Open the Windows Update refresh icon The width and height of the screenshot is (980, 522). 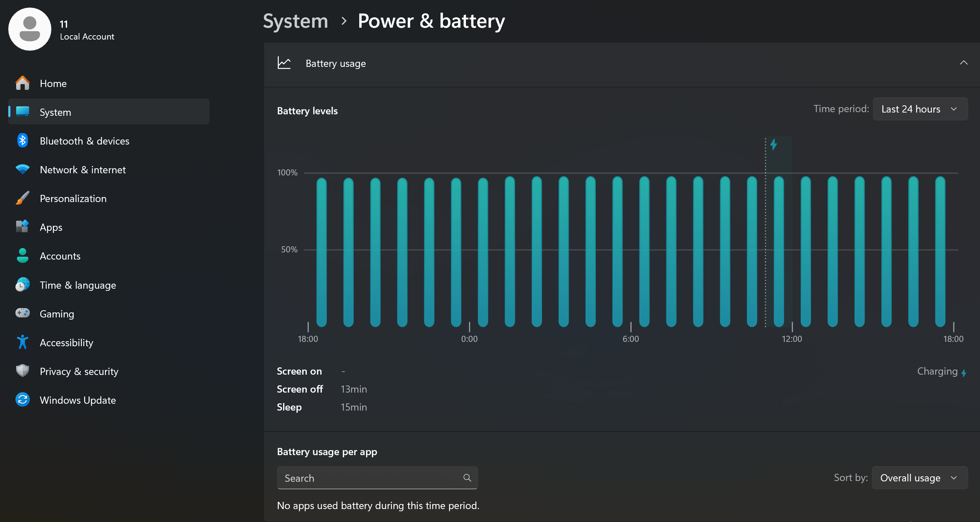pyautogui.click(x=22, y=400)
